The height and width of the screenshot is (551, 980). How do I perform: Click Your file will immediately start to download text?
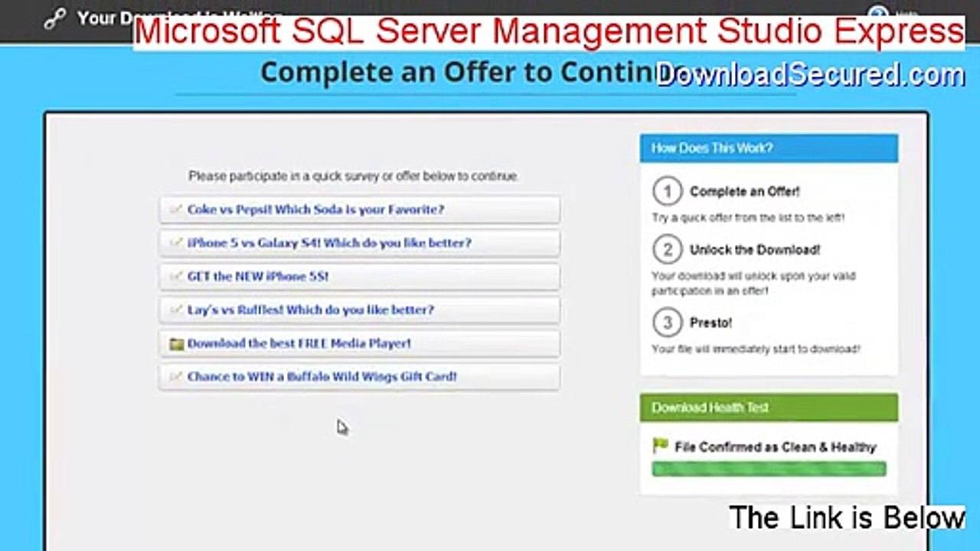click(756, 349)
